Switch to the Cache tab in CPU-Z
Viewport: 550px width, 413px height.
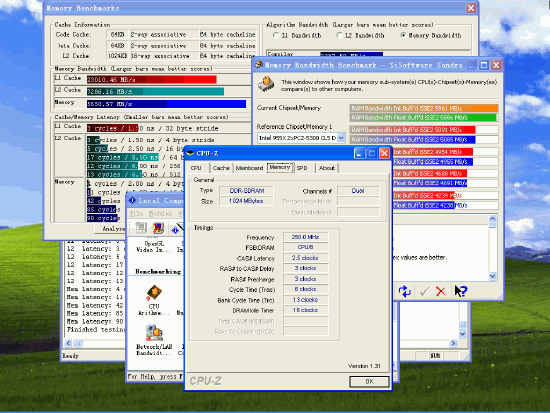click(221, 168)
